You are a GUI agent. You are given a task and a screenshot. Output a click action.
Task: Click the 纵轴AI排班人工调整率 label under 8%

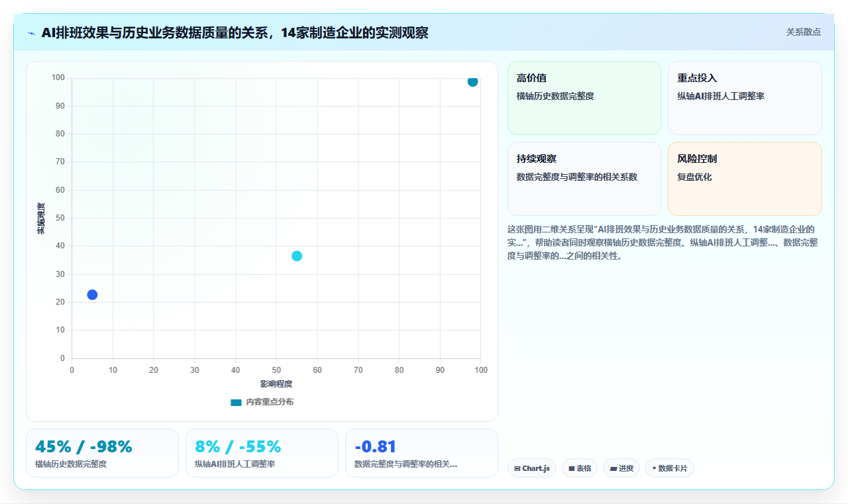click(x=235, y=464)
